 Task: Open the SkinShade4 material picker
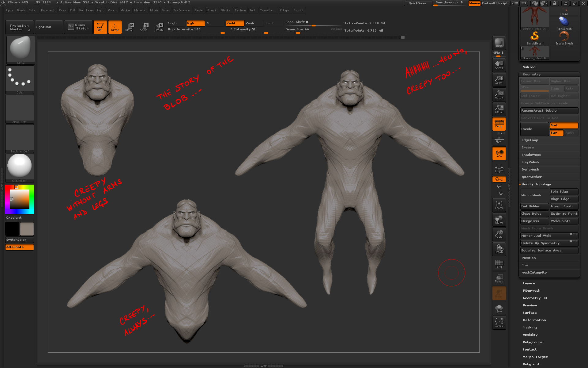tap(20, 168)
